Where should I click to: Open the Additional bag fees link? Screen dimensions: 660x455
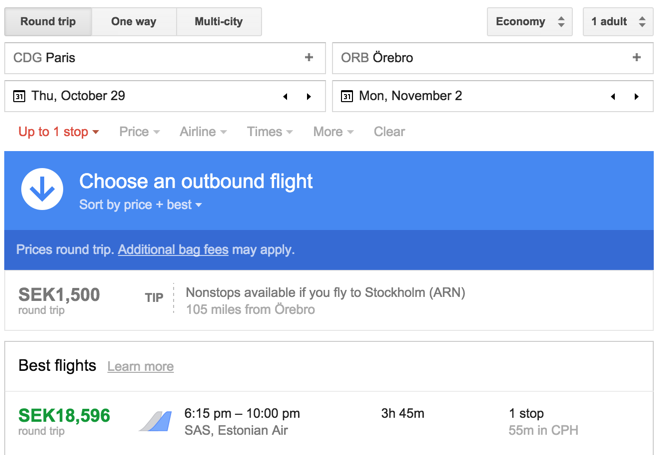pyautogui.click(x=173, y=250)
